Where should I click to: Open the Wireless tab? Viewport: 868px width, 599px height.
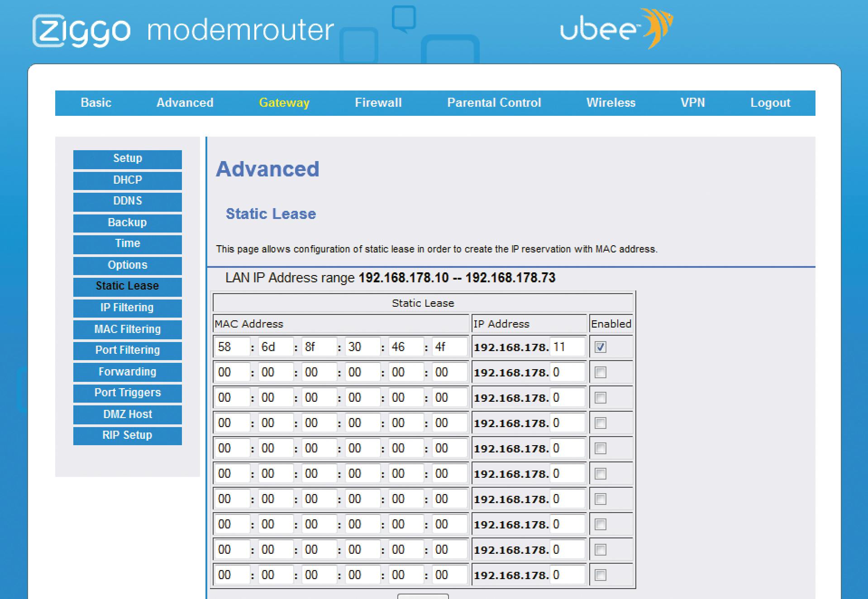pos(611,103)
